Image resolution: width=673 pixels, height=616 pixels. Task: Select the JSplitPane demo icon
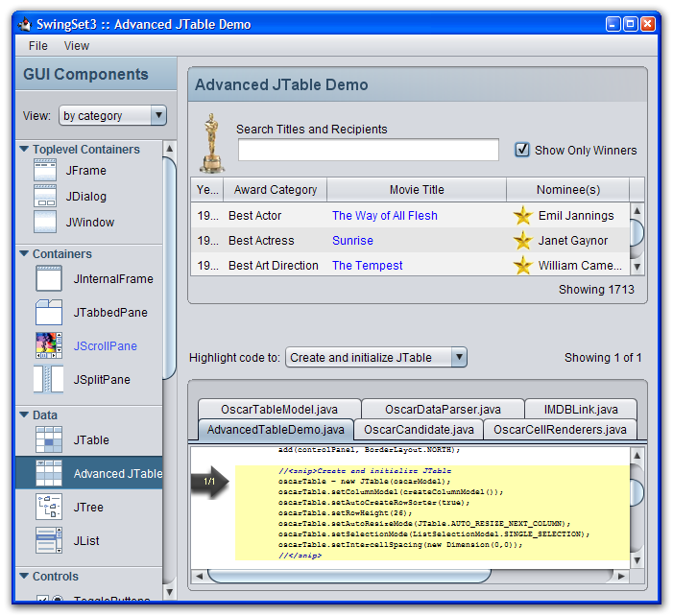(48, 380)
